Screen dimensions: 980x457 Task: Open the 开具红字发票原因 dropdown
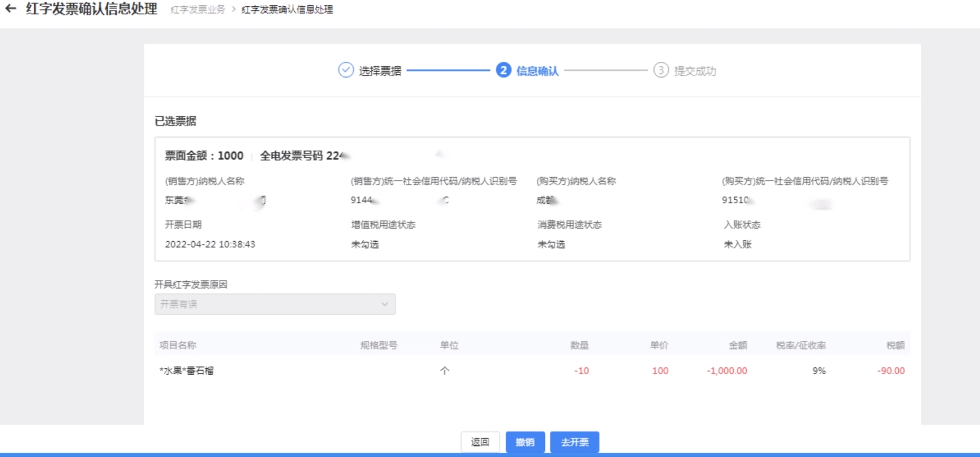[275, 304]
